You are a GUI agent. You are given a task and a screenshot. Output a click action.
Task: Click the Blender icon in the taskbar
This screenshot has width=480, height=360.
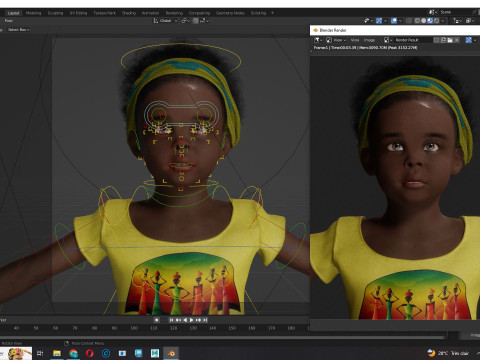tap(171, 353)
